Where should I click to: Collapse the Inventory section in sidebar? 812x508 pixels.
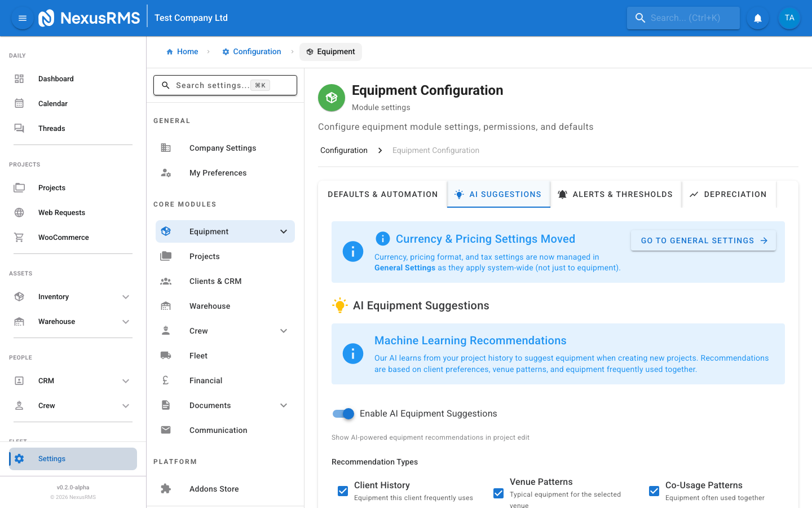pyautogui.click(x=126, y=296)
